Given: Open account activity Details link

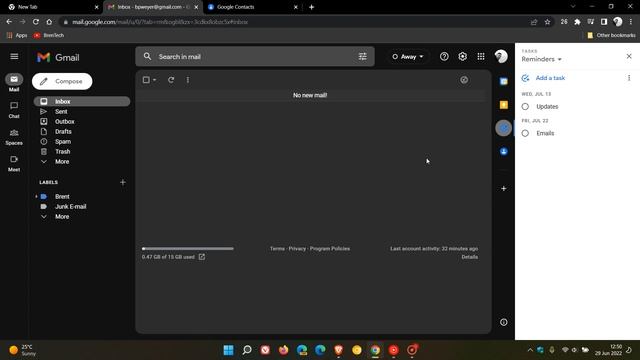Looking at the screenshot, I should [x=469, y=257].
